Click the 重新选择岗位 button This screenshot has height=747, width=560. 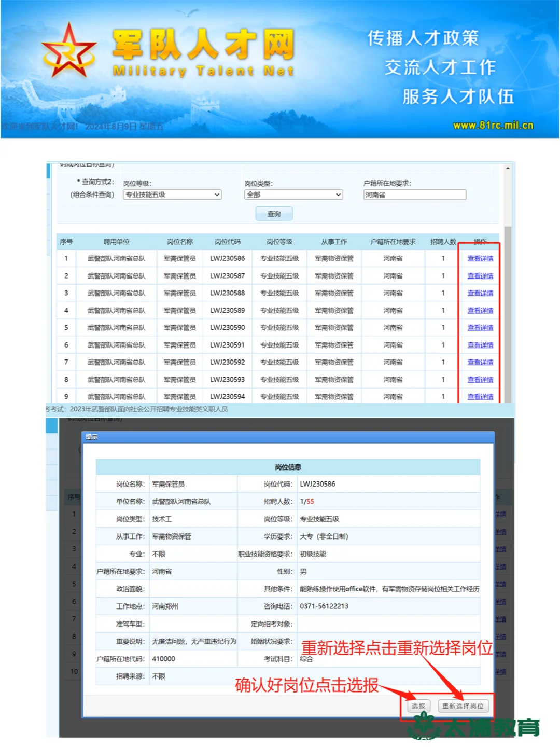coord(463,706)
